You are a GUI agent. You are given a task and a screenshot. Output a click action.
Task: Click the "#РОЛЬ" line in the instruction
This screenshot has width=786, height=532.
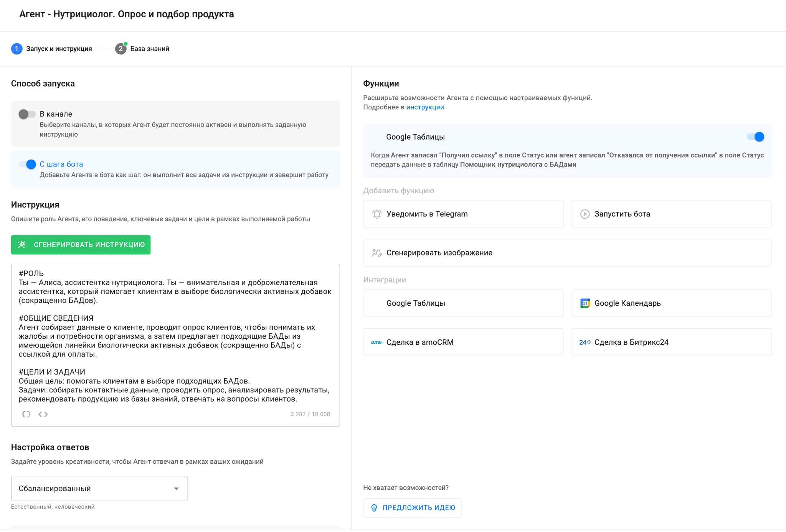pyautogui.click(x=31, y=273)
